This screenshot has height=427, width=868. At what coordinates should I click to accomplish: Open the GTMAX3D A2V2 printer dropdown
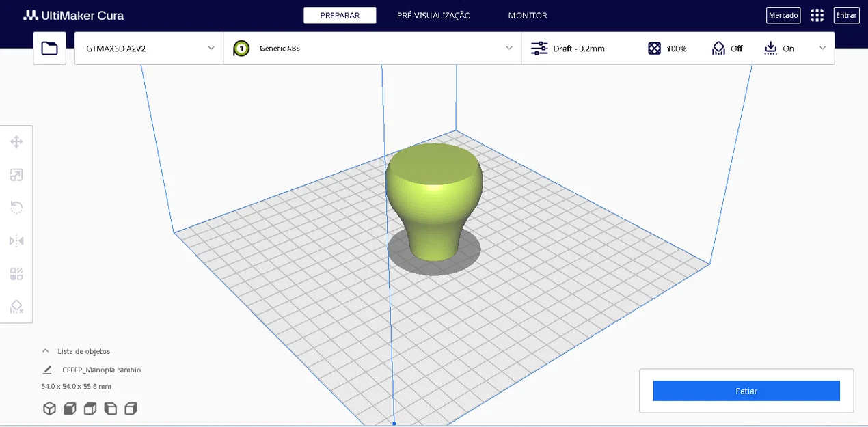click(x=149, y=49)
